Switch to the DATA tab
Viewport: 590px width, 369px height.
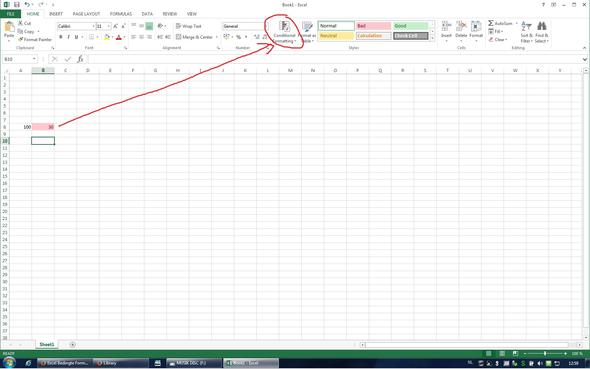pyautogui.click(x=147, y=14)
